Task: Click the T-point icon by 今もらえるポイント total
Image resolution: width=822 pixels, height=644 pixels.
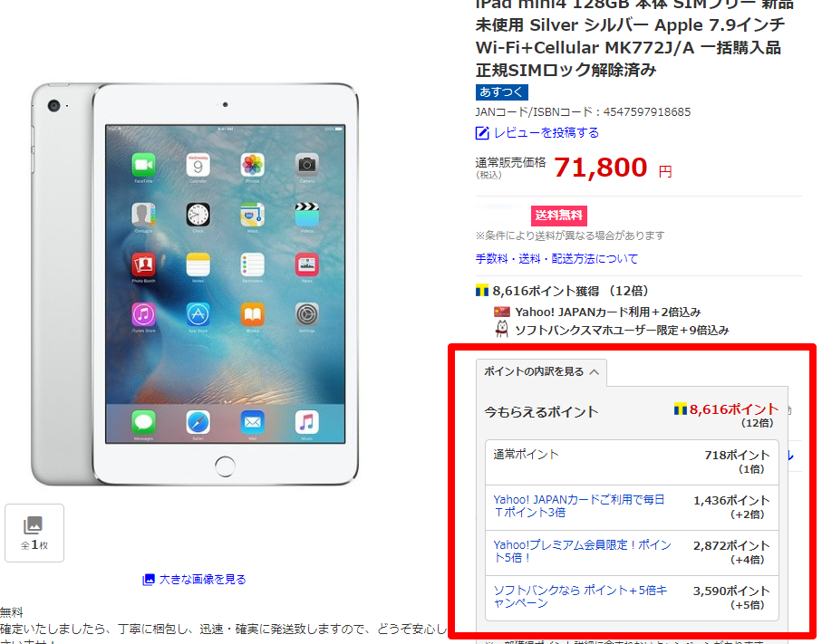Action: (x=680, y=409)
